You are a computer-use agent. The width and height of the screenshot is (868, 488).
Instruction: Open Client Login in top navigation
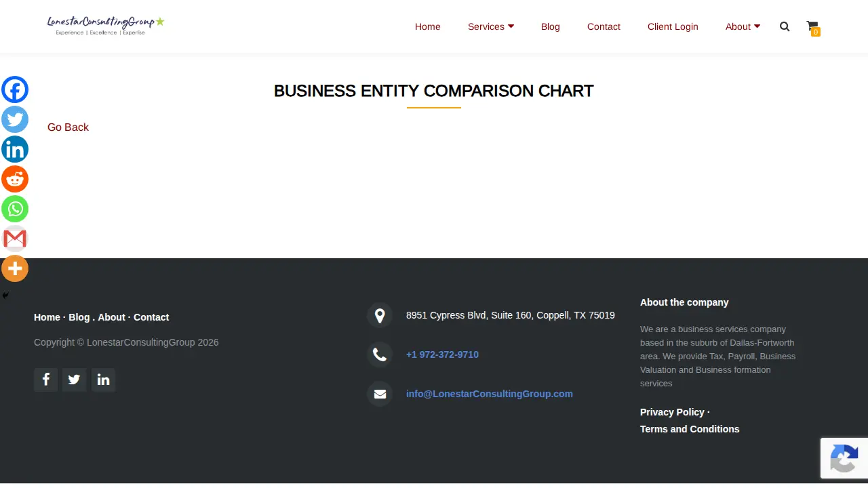point(673,26)
